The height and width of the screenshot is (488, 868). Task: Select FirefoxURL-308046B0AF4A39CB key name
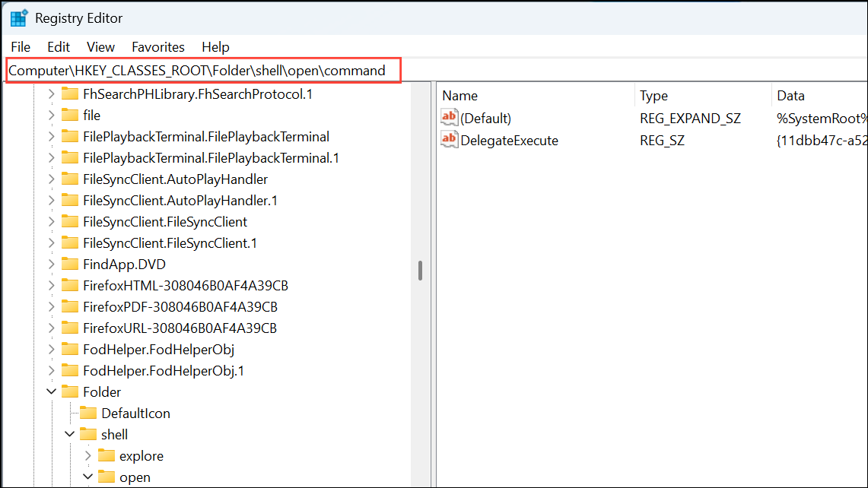(x=180, y=328)
